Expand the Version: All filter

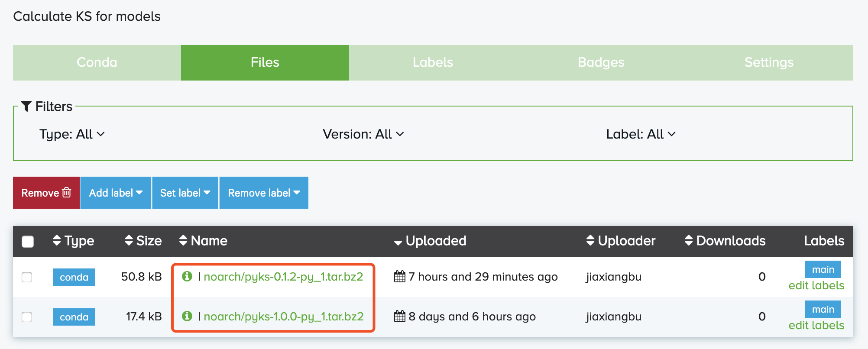point(363,134)
